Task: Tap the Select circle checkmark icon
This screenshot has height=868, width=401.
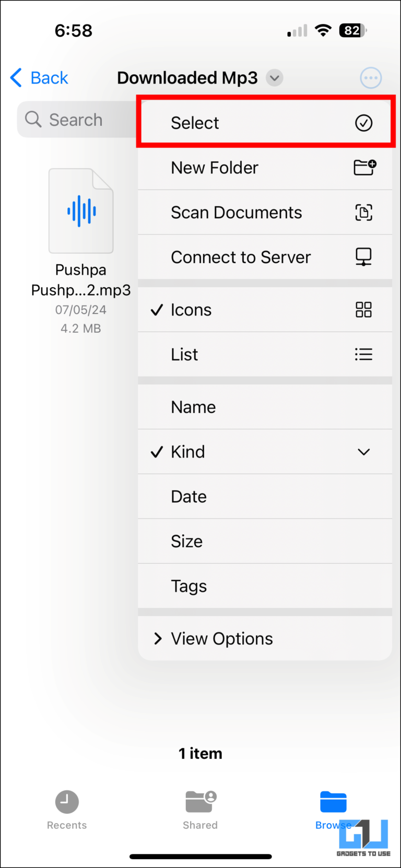Action: point(363,123)
